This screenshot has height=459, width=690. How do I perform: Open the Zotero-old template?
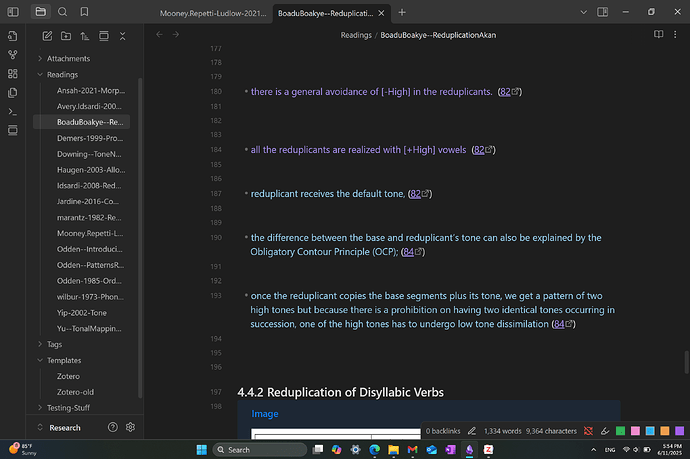75,392
